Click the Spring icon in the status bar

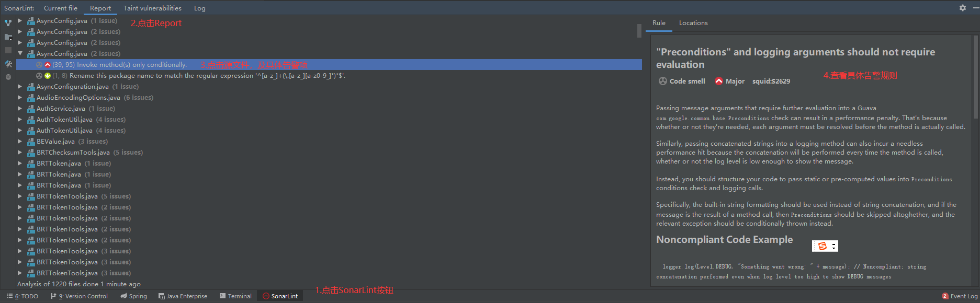(134, 296)
